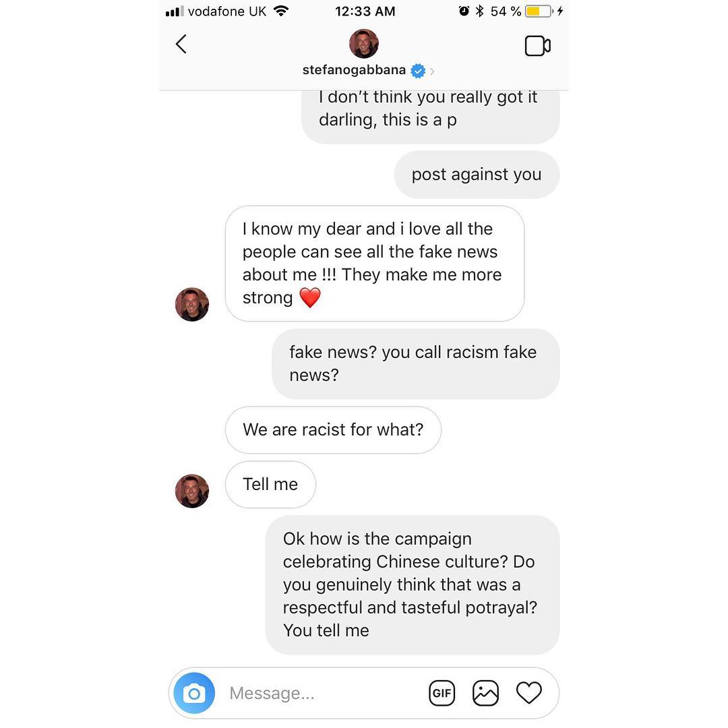Tap the red heart emoji in message
The image size is (728, 728).
(309, 298)
